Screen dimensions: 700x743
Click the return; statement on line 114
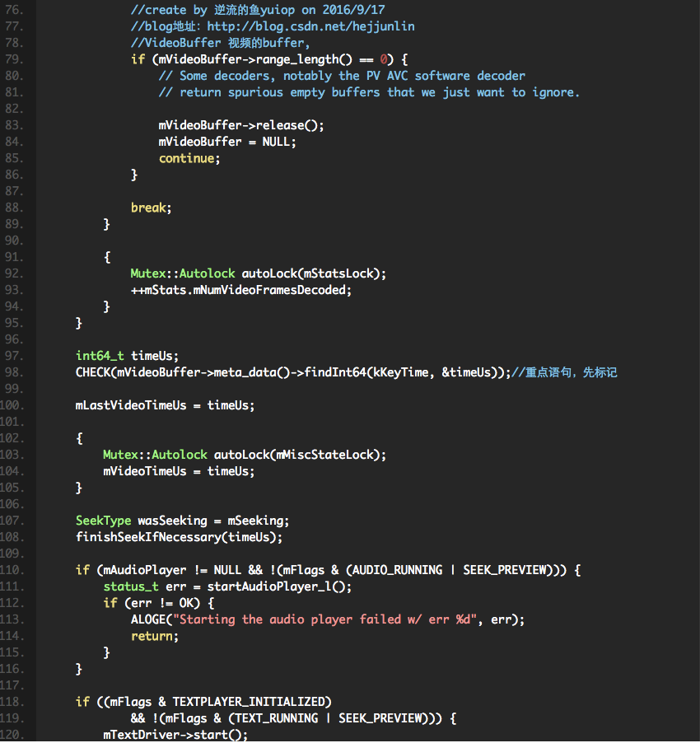click(x=155, y=637)
